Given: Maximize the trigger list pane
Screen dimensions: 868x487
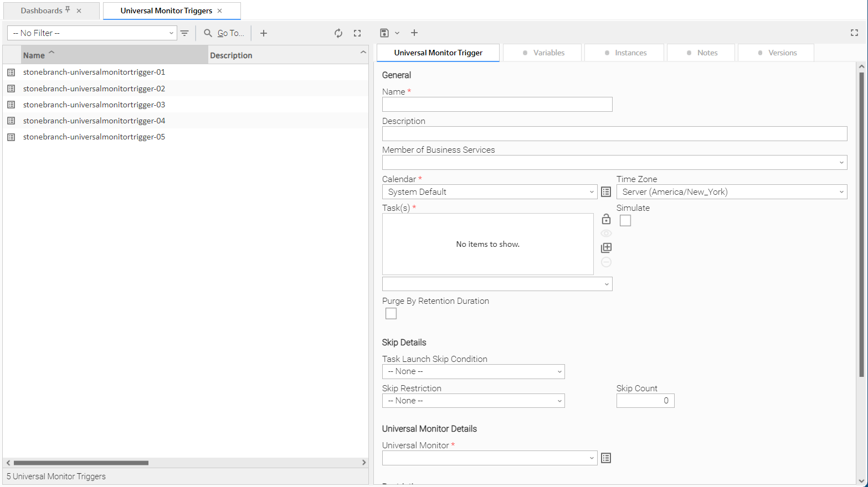Looking at the screenshot, I should tap(357, 33).
